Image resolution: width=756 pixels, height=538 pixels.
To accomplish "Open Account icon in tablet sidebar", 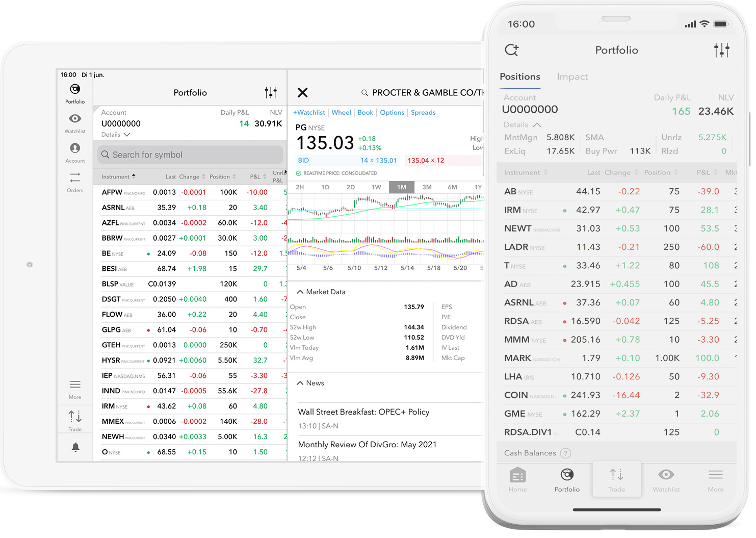I will tap(75, 148).
